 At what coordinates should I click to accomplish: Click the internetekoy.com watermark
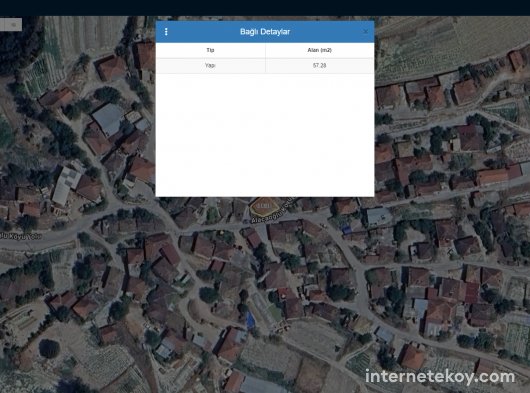(440, 376)
